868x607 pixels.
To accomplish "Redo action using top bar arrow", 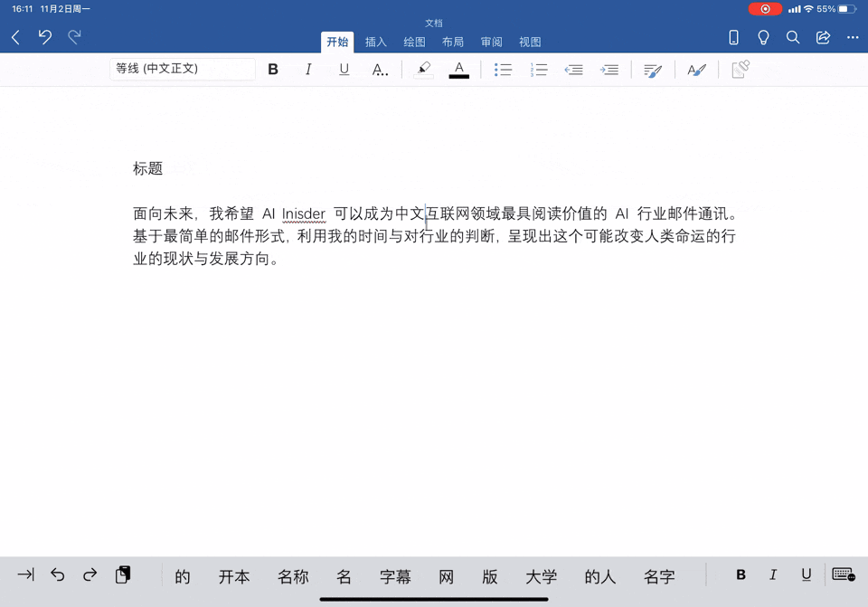I will [x=74, y=37].
